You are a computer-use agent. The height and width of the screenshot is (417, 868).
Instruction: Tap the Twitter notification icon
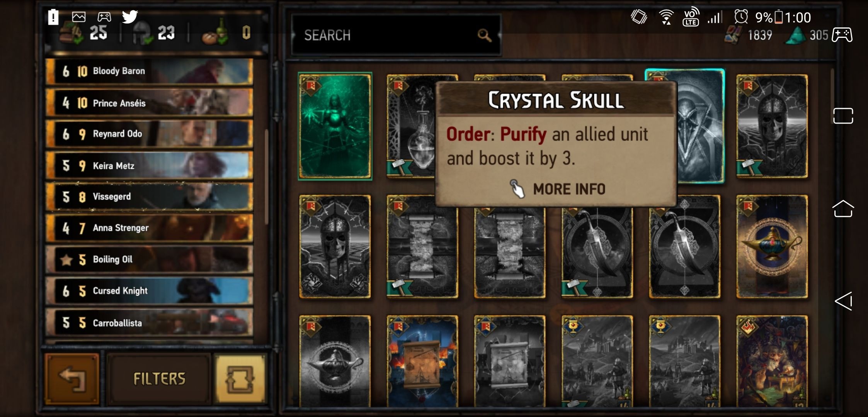click(130, 17)
